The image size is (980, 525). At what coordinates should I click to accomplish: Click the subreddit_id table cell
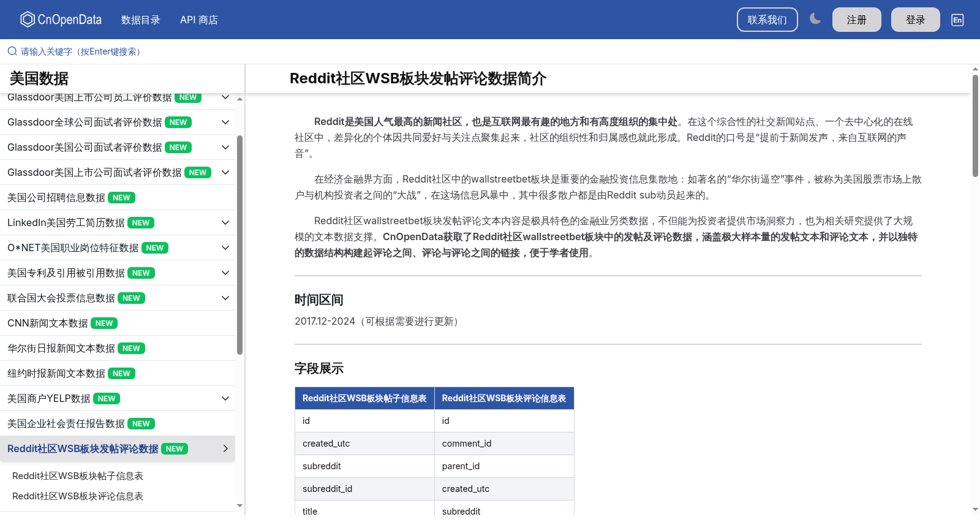364,489
